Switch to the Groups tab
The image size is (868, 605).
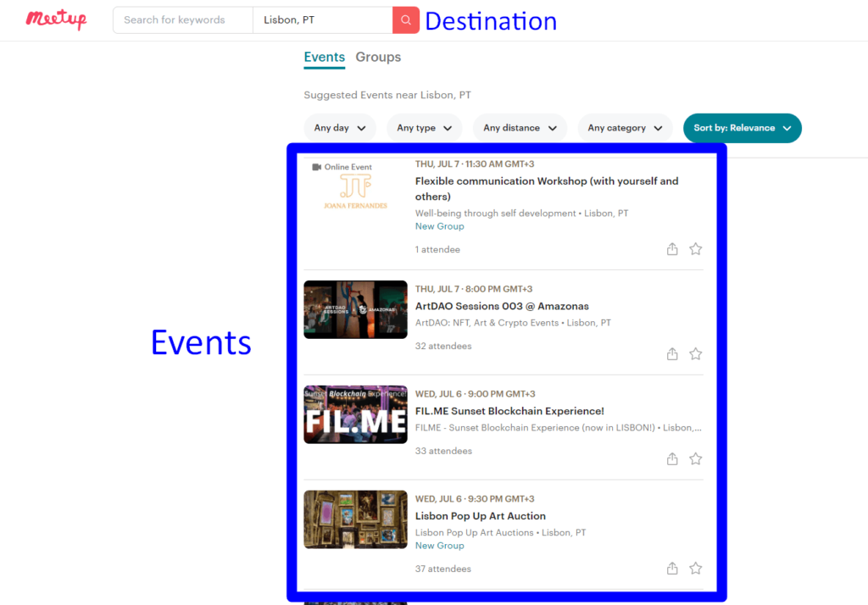pos(378,57)
